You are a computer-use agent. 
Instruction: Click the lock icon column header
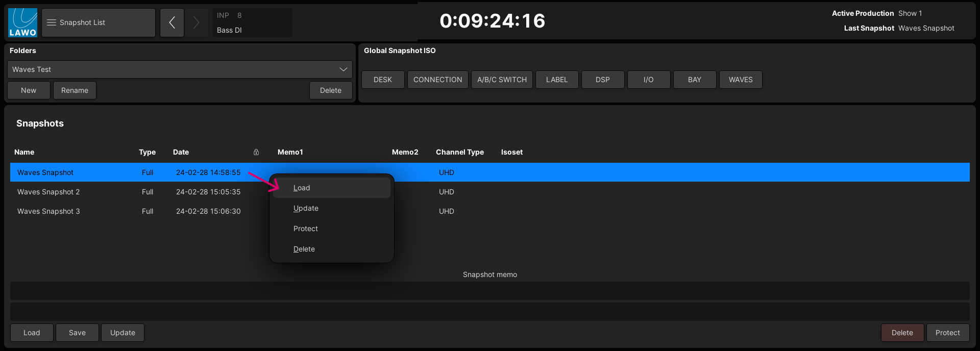(x=256, y=152)
